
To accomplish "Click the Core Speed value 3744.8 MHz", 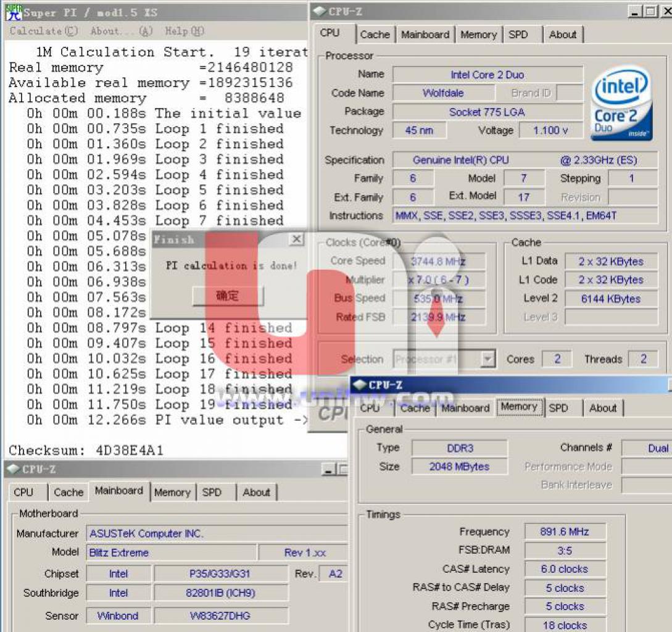I will [x=439, y=260].
